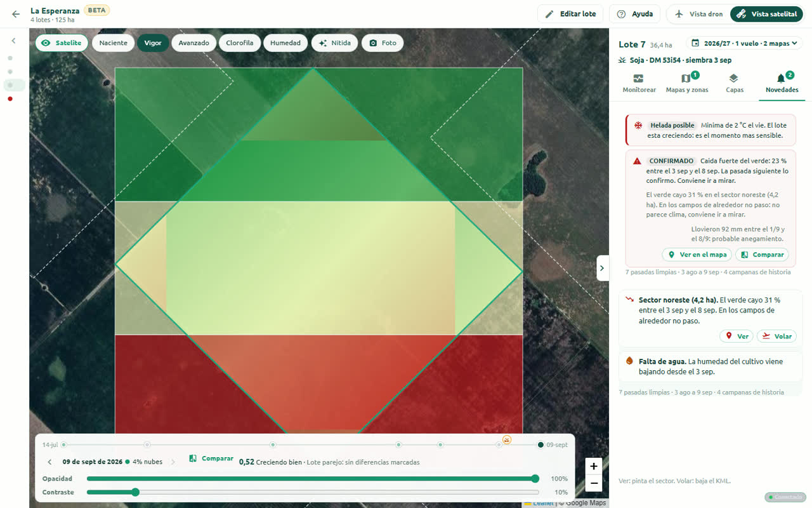Open the 2026/27 campaign dropdown
The height and width of the screenshot is (508, 812).
click(744, 43)
